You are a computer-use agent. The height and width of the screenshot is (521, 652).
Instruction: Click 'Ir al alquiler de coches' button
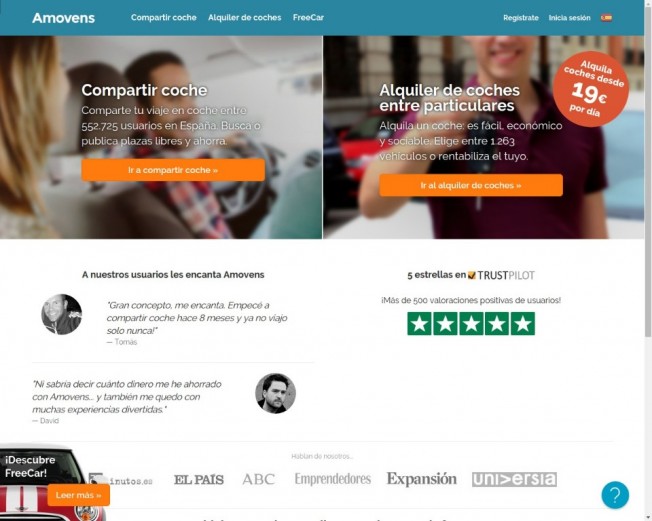[471, 185]
